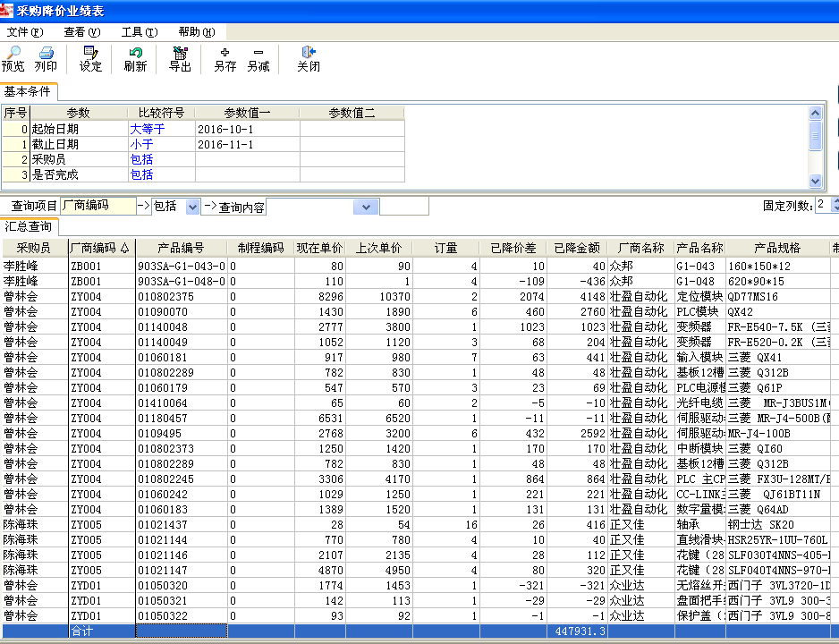Screen dimensions: 839x644
Task: Open the 查看(V) menu
Action: (x=82, y=32)
